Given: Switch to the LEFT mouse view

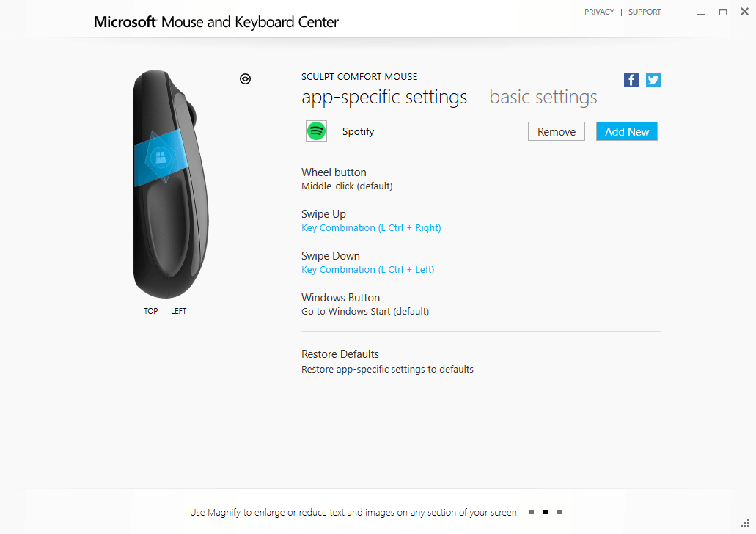Looking at the screenshot, I should click(x=179, y=311).
